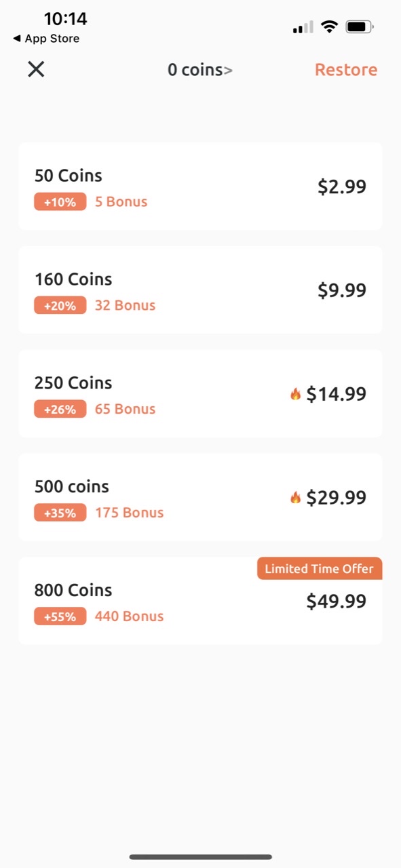Screen dimensions: 401x868
Task: Tap the Limited Time Offer badge
Action: click(x=320, y=568)
